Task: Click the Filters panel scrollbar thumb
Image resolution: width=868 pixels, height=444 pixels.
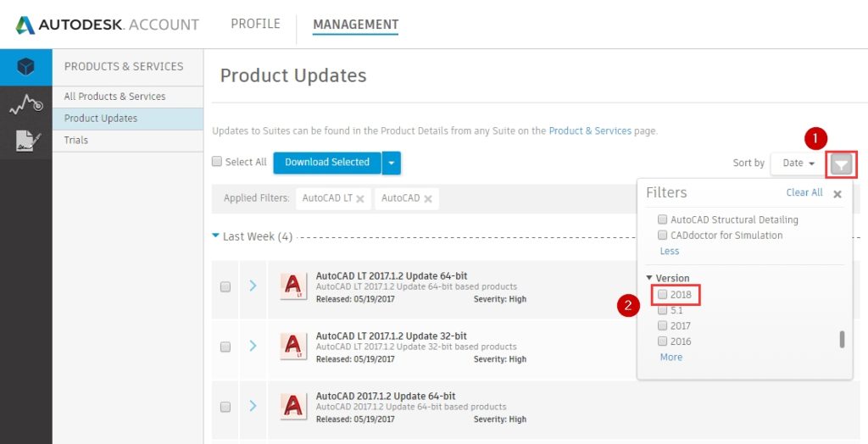Action: coord(842,339)
